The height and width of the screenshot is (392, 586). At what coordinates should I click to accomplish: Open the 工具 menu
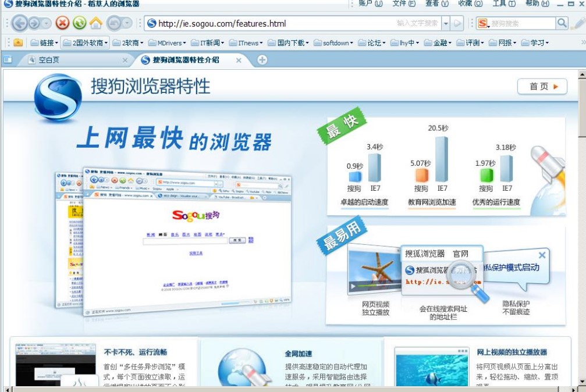(504, 3)
